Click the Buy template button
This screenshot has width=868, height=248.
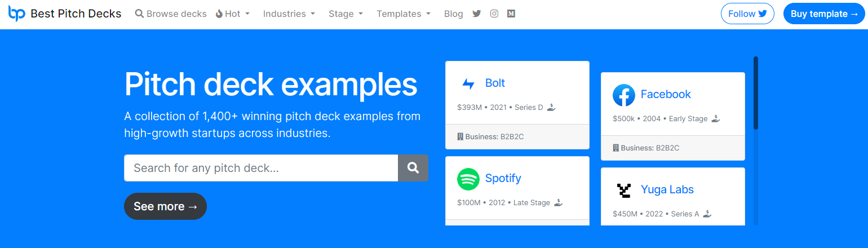tap(824, 14)
